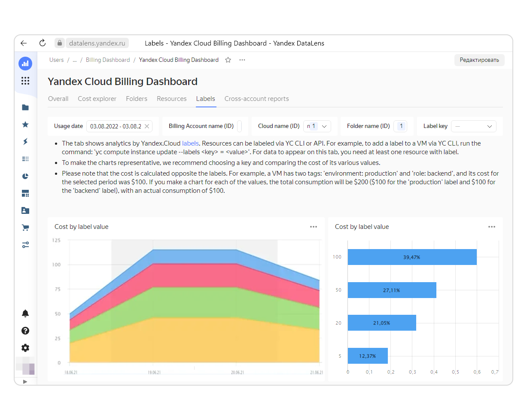Expand sidebar with bottom arrow icon
The width and height of the screenshot is (527, 420).
pyautogui.click(x=25, y=381)
